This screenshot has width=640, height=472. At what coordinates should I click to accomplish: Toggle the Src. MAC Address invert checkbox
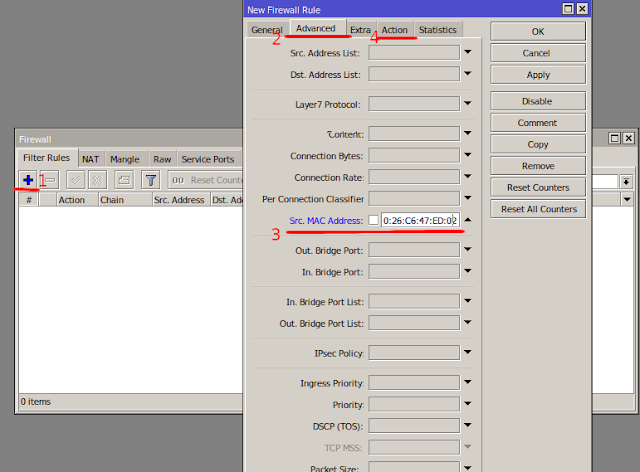pyautogui.click(x=373, y=220)
